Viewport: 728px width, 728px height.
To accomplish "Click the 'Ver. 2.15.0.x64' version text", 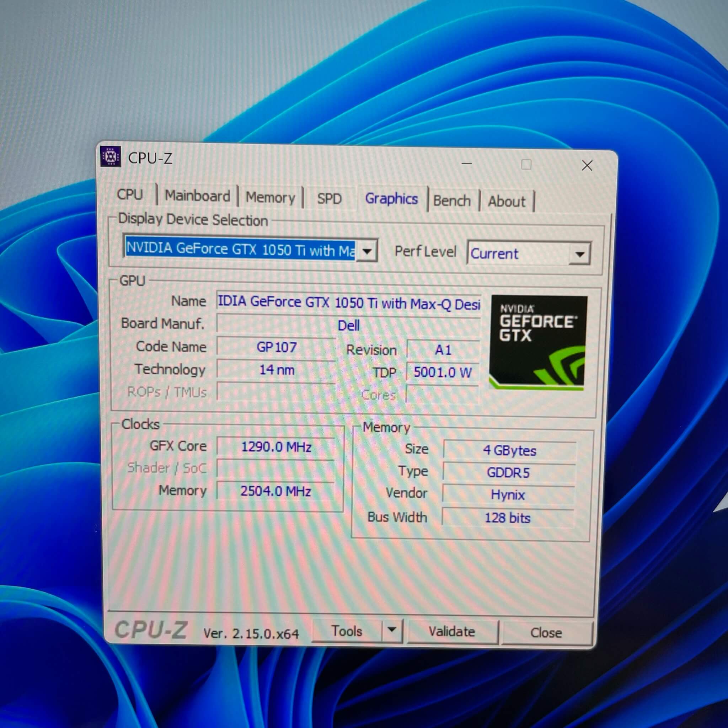I will click(251, 633).
